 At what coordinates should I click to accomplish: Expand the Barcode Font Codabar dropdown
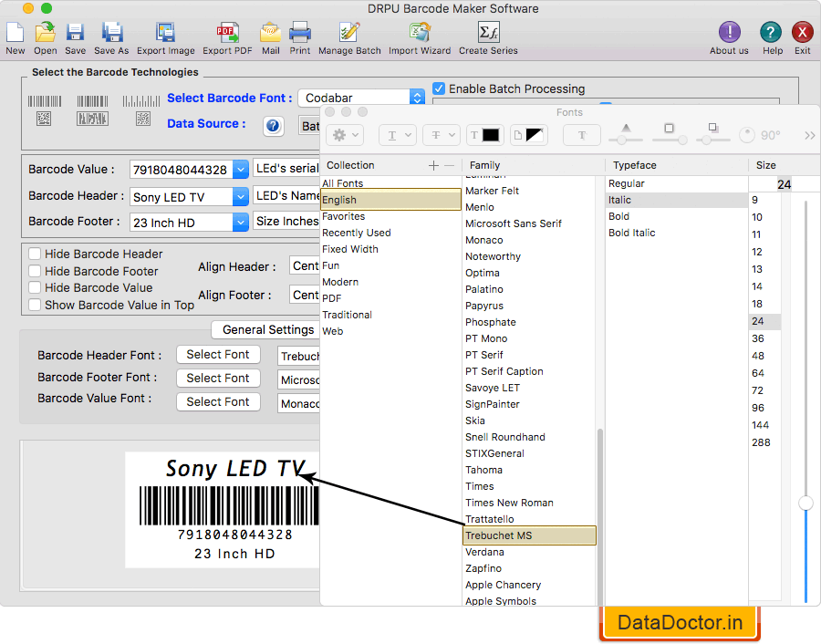(x=417, y=98)
